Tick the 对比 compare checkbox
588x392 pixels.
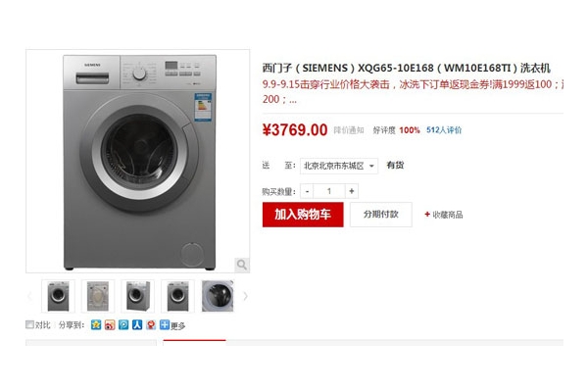pos(29,324)
